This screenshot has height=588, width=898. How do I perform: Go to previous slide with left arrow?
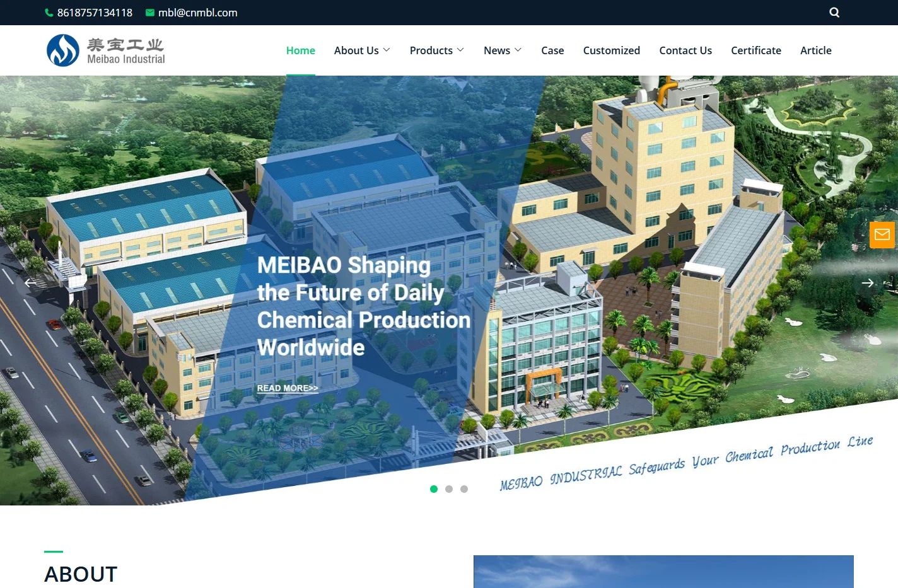[30, 283]
